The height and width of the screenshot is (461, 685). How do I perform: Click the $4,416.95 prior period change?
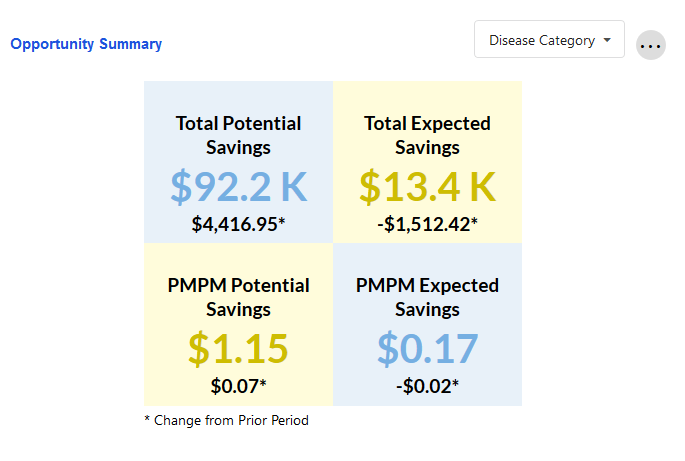click(x=234, y=224)
